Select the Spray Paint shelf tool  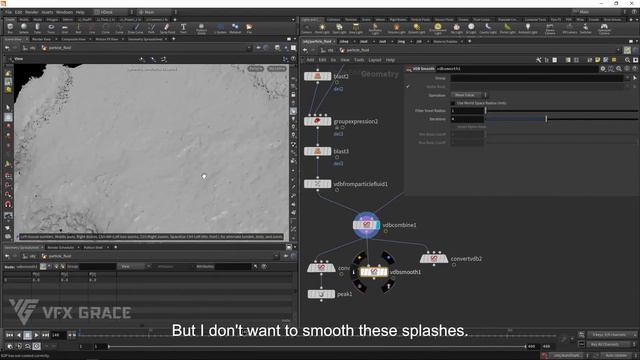(167, 28)
